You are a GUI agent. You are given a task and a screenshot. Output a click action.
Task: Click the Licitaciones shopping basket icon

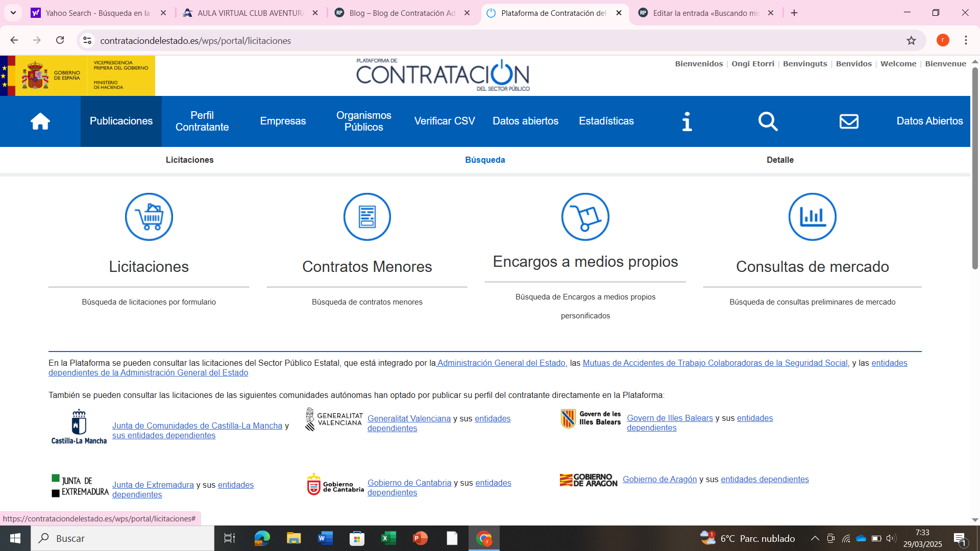pyautogui.click(x=149, y=217)
